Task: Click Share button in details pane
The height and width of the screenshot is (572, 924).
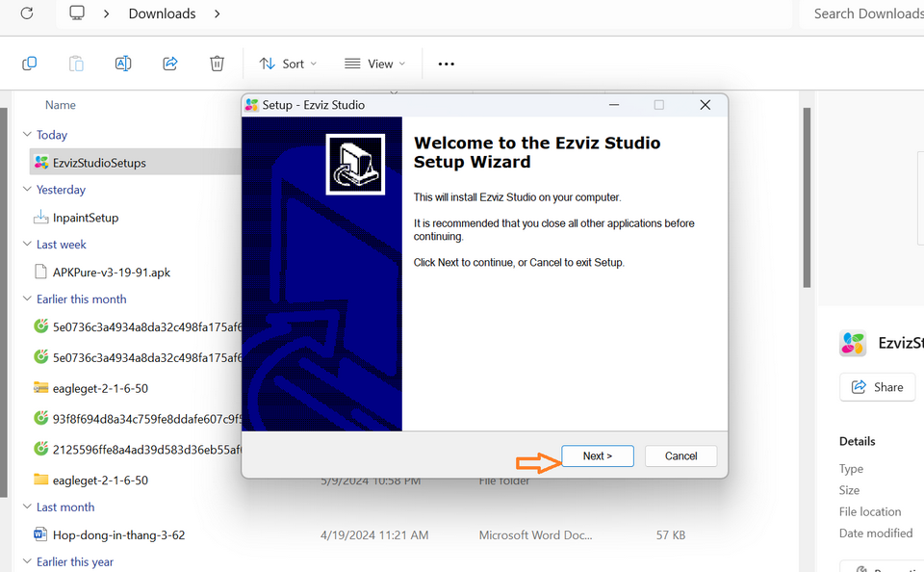Action: coord(878,387)
